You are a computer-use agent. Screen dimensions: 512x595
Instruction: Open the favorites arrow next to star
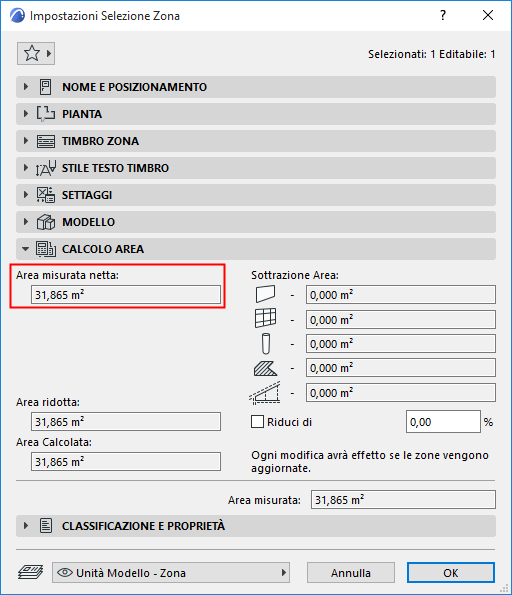tap(49, 54)
